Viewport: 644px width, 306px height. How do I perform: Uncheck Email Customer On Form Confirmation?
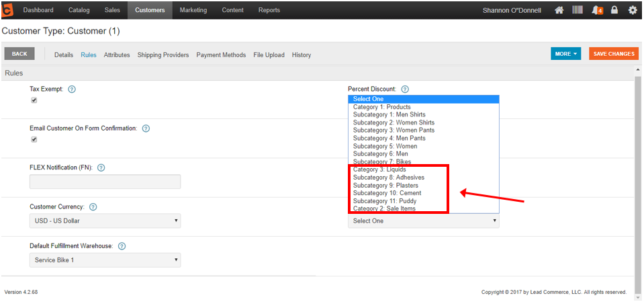pos(34,140)
